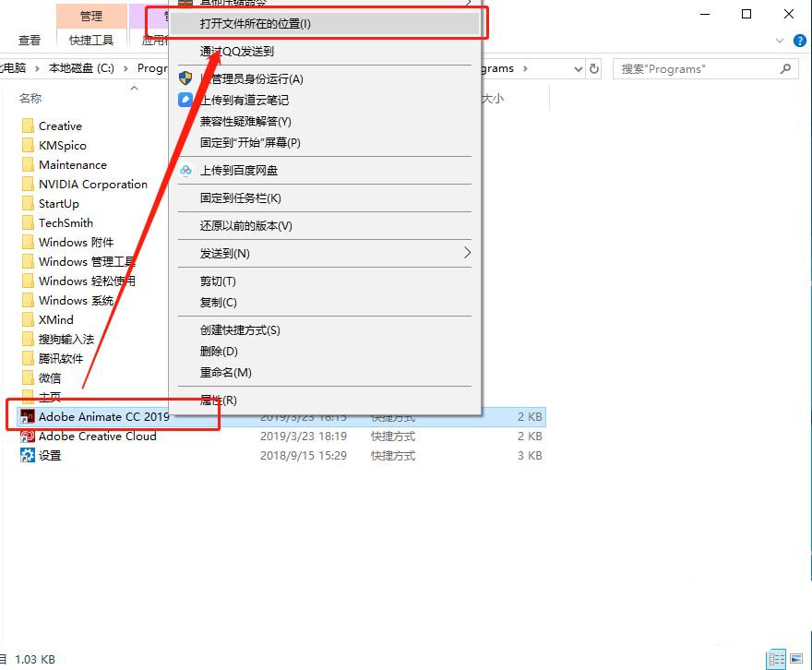Viewport: 812px width, 670px height.
Task: Open the address bar history dropdown
Action: 579,69
